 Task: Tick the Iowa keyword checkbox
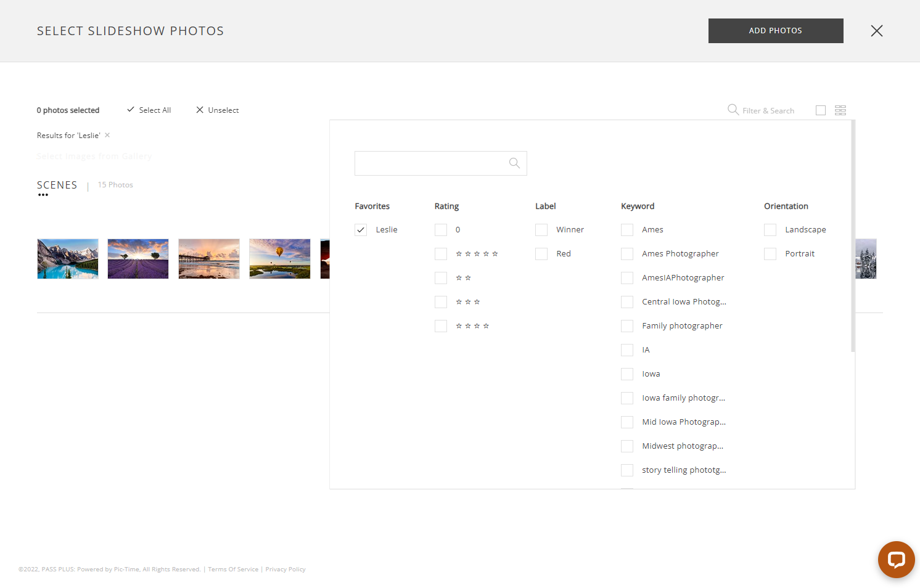[627, 374]
